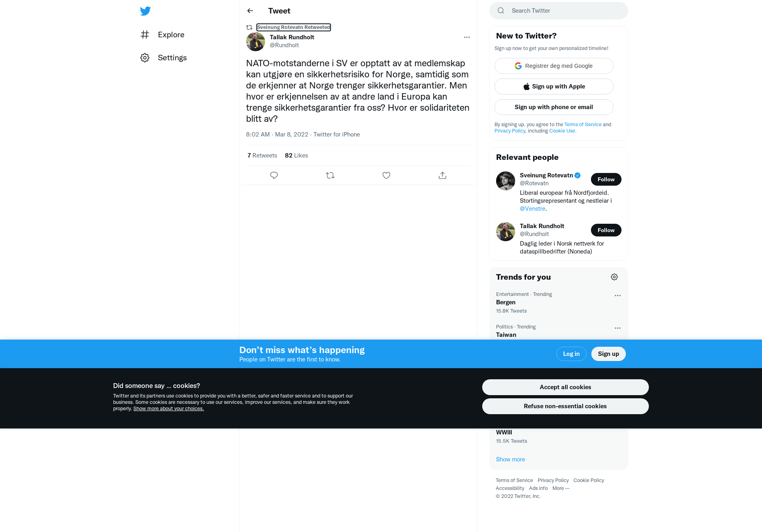Open Settings in the left sidebar

coord(164,58)
